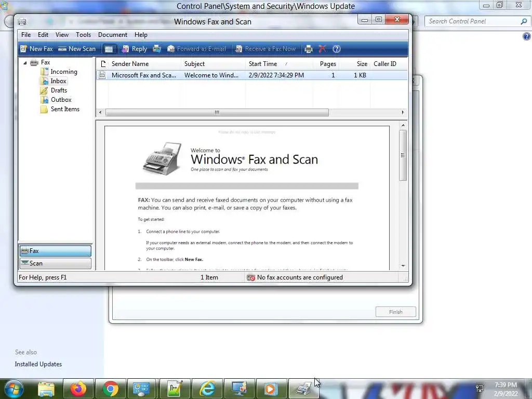
Task: Sort by Start Time column
Action: [x=279, y=64]
